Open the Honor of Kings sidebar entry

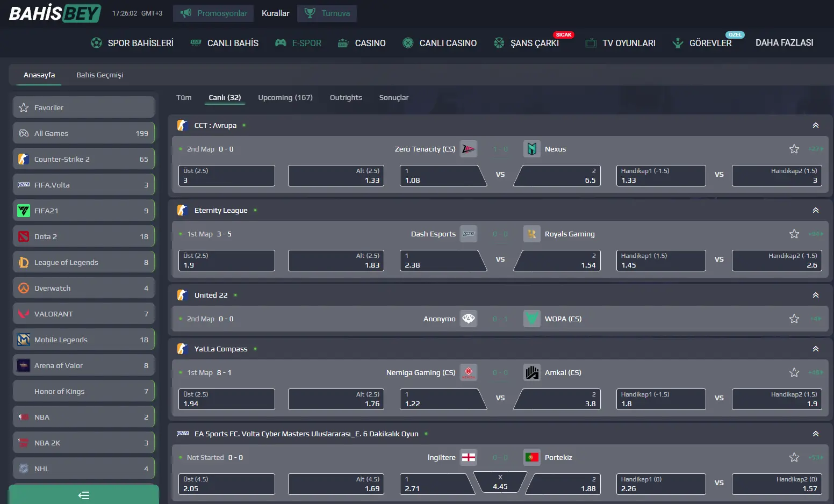(x=84, y=391)
